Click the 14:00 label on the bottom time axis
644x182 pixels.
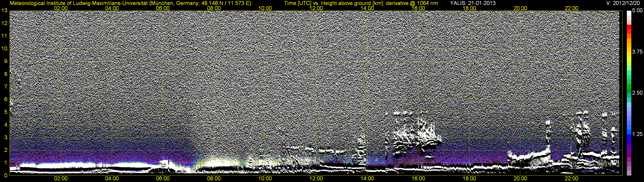pyautogui.click(x=367, y=179)
